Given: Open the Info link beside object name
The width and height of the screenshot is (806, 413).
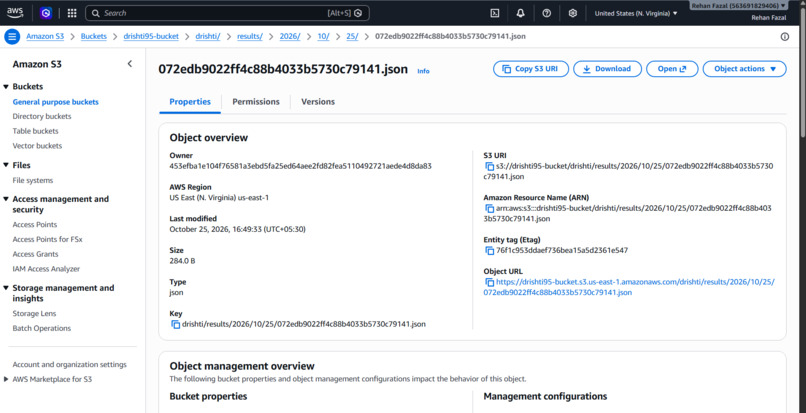Looking at the screenshot, I should coord(423,71).
